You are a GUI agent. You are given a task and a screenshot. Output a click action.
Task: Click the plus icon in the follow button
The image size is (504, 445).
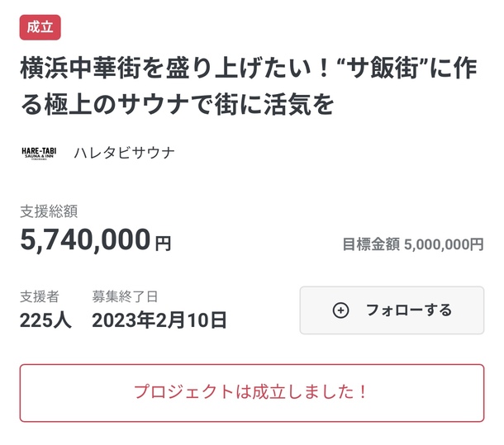point(340,310)
